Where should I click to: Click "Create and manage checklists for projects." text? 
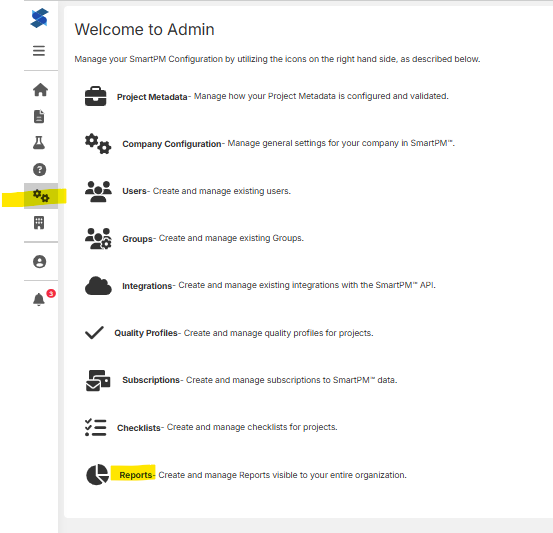point(252,427)
